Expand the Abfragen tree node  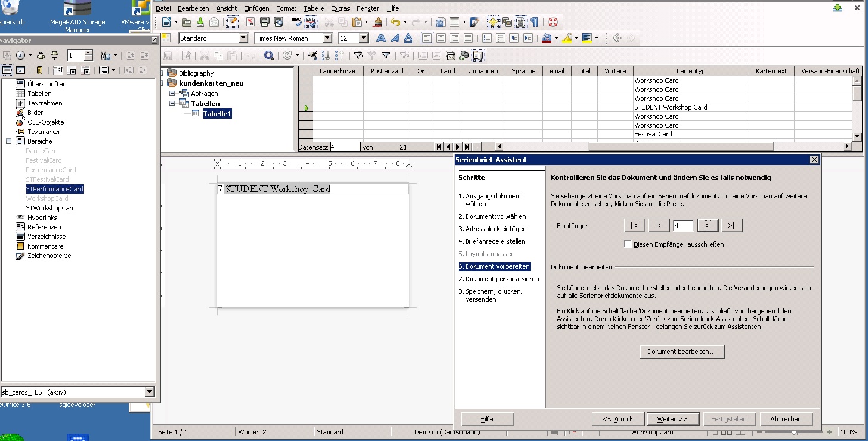point(172,94)
